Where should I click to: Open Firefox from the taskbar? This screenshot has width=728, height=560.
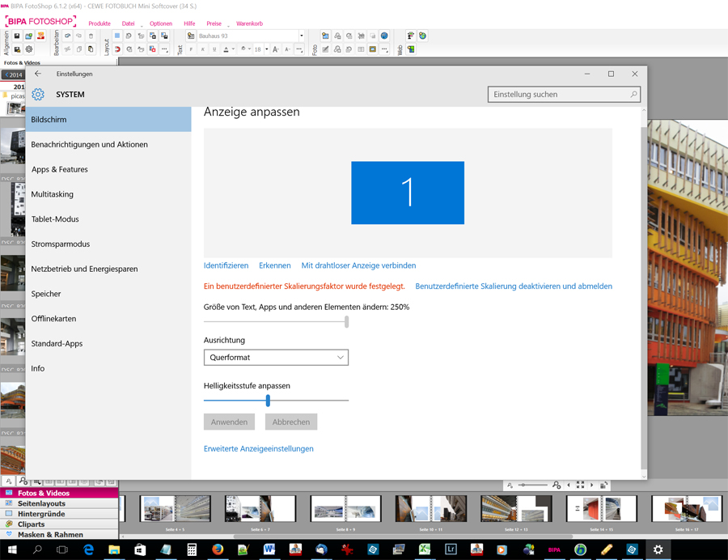(218, 549)
